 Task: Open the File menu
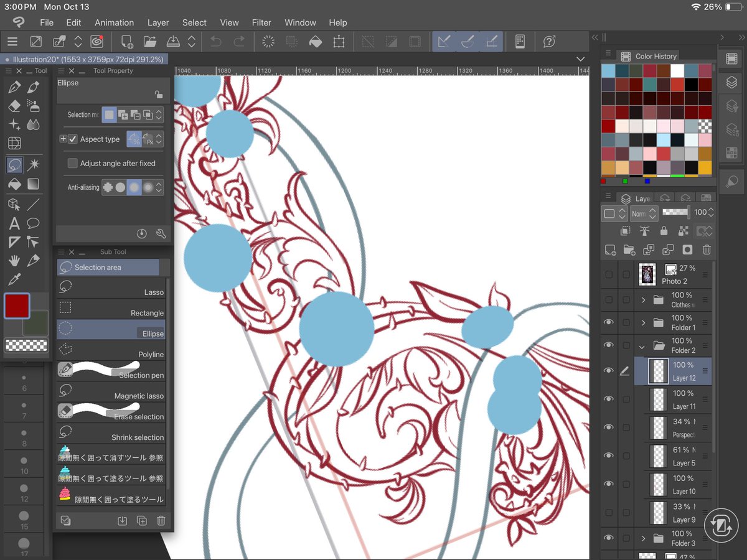(47, 22)
